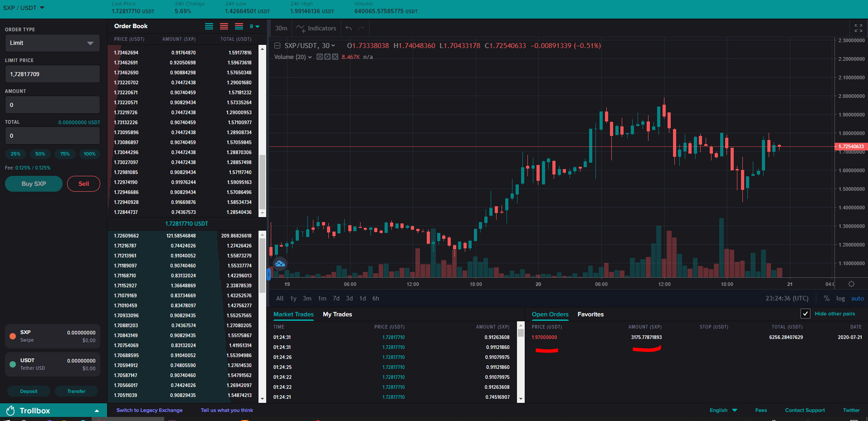Show only sell orders in order book
868x421 pixels.
click(x=224, y=26)
